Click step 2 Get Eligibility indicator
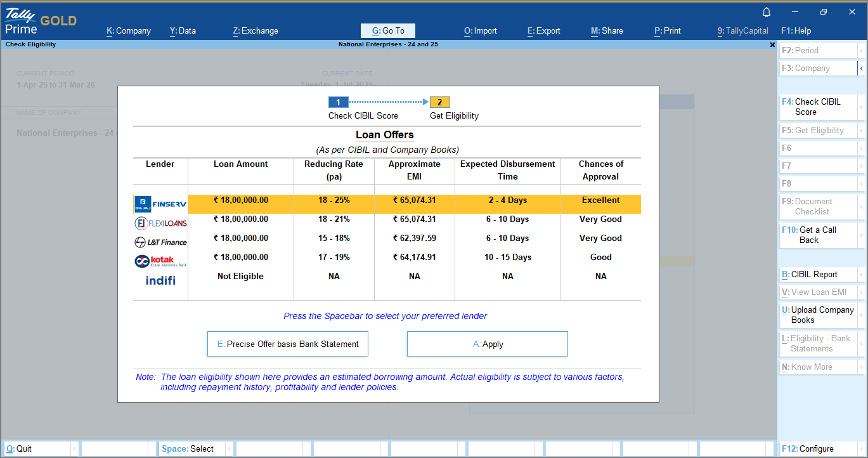Viewport: 868px width, 458px height. pos(440,102)
